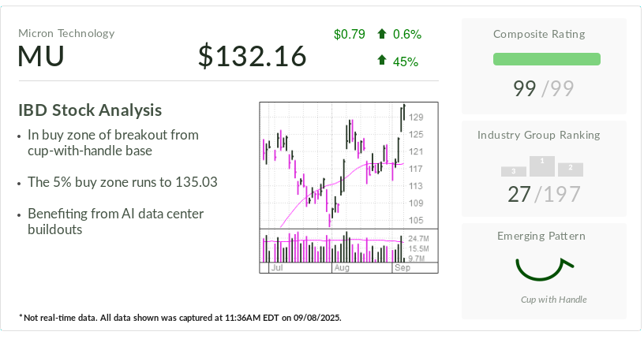Click the MU ticker symbol
Image resolution: width=644 pixels, height=339 pixels.
[x=41, y=57]
